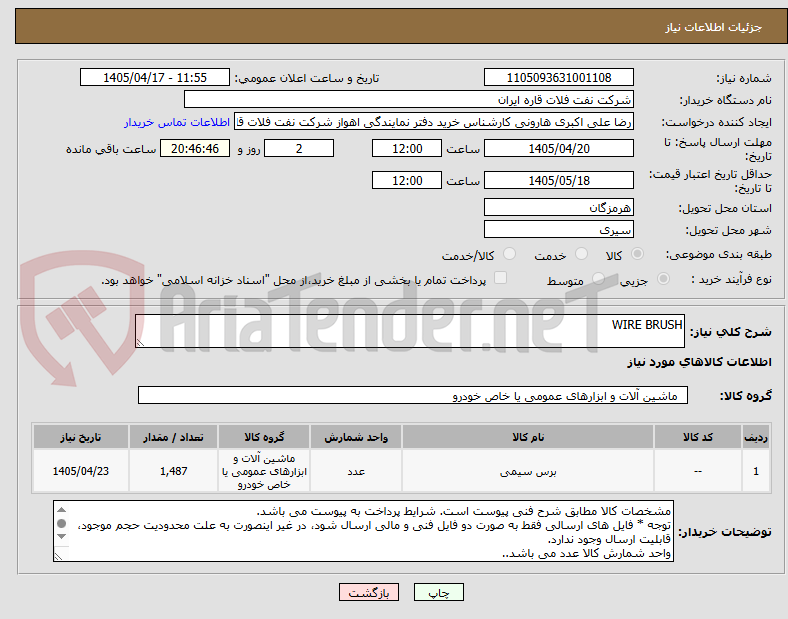This screenshot has height=619, width=788.
Task: Open the اطلاعات تماس خریدار link
Action: pos(177,122)
